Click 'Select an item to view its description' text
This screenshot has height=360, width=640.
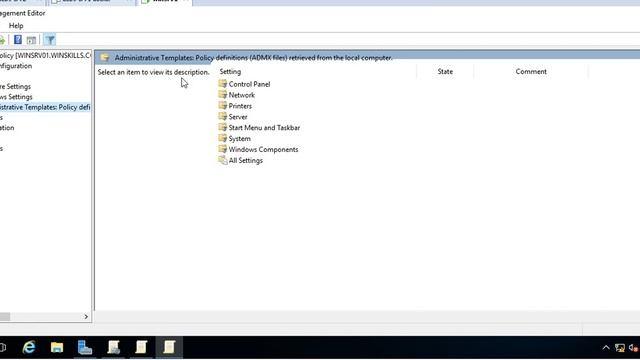coord(153,72)
